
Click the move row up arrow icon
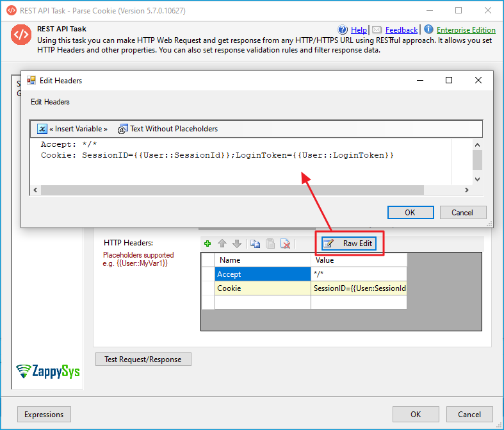222,244
